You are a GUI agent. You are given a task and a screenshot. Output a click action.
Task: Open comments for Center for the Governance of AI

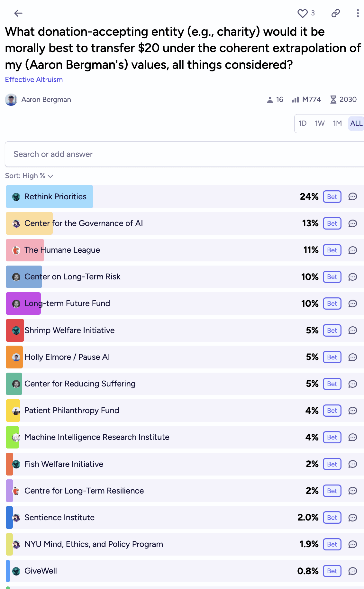353,223
